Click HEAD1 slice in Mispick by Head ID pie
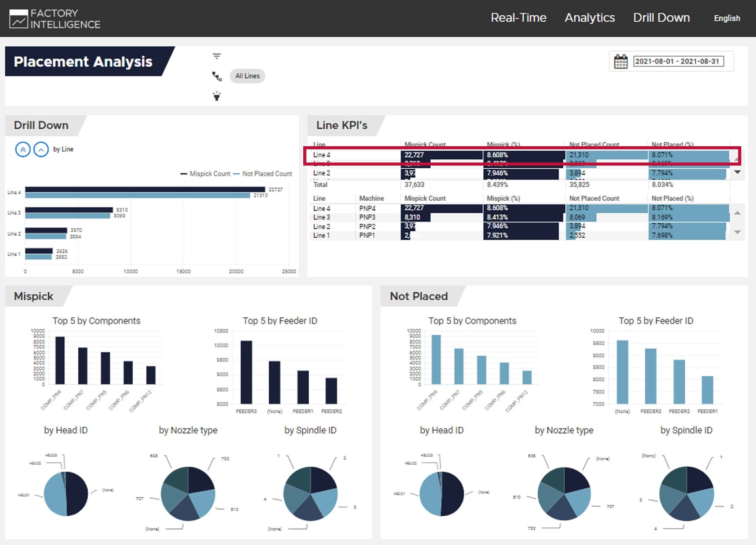This screenshot has width=756, height=545. (x=54, y=494)
